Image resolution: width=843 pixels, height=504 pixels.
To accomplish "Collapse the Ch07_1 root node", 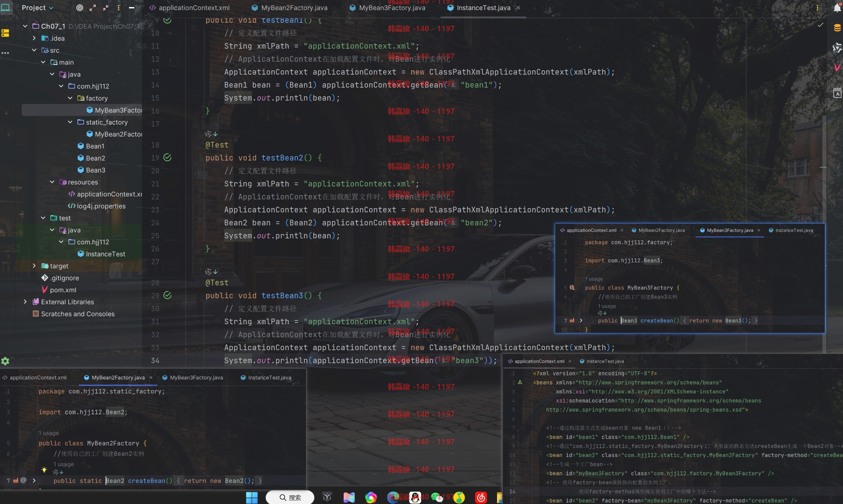I will (x=25, y=26).
